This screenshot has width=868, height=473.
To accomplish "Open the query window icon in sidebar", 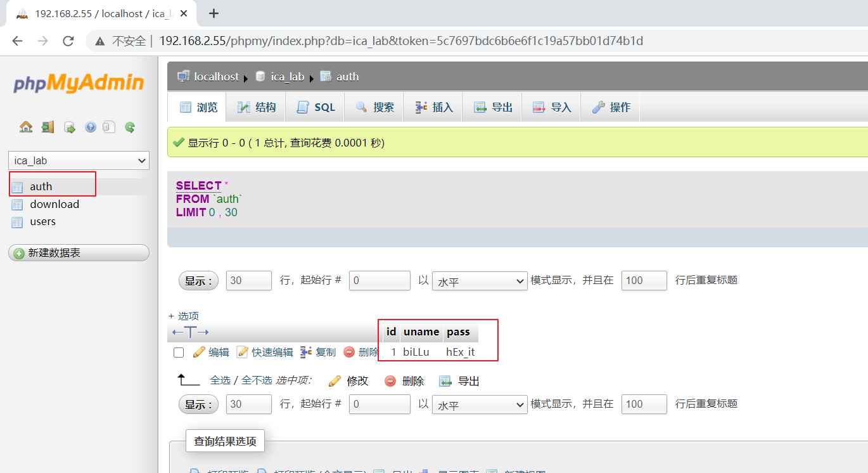I will (70, 127).
